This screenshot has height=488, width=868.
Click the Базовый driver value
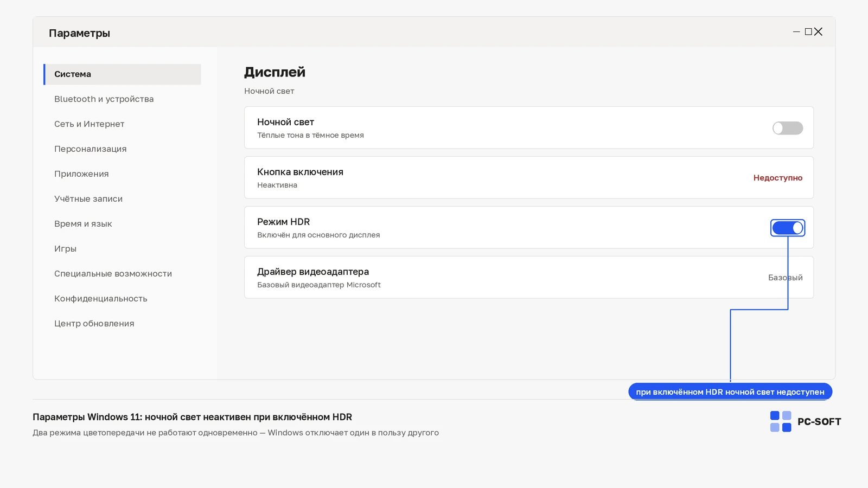click(x=785, y=278)
